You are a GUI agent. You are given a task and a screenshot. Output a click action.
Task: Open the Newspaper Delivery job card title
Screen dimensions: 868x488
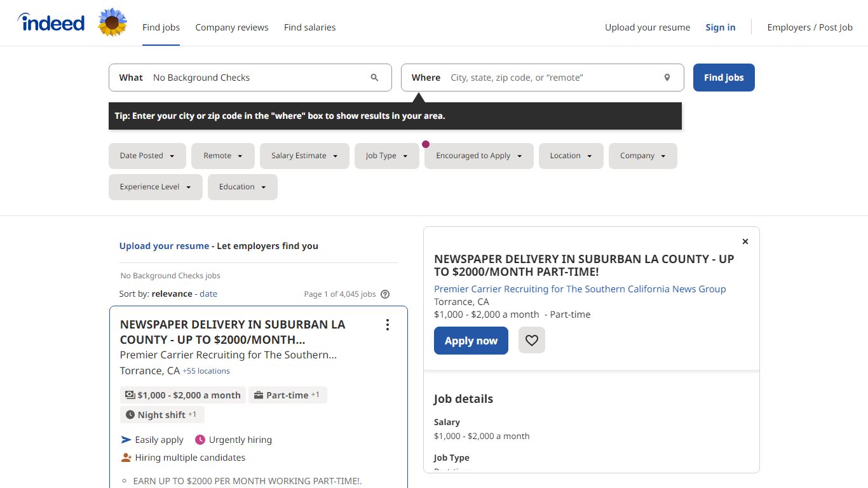[233, 332]
